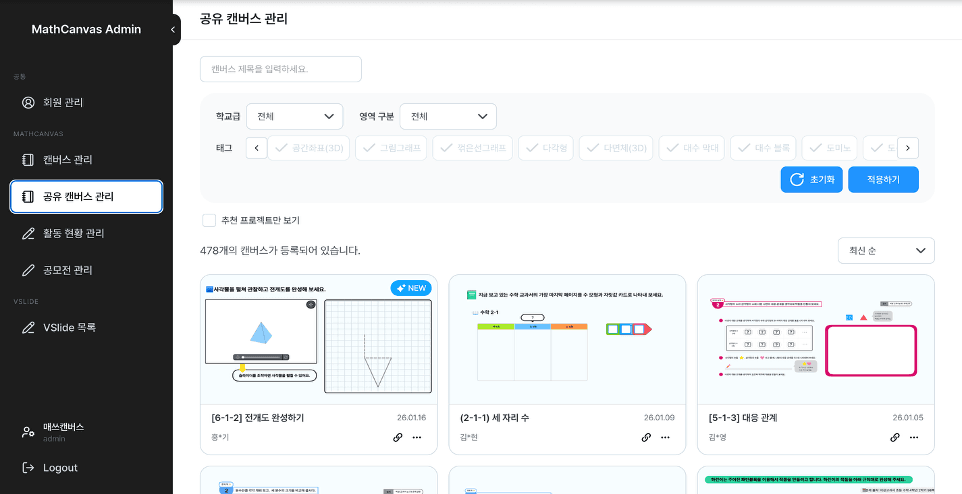Copy link for 세 자리 수 card
This screenshot has height=494, width=962.
pos(646,438)
